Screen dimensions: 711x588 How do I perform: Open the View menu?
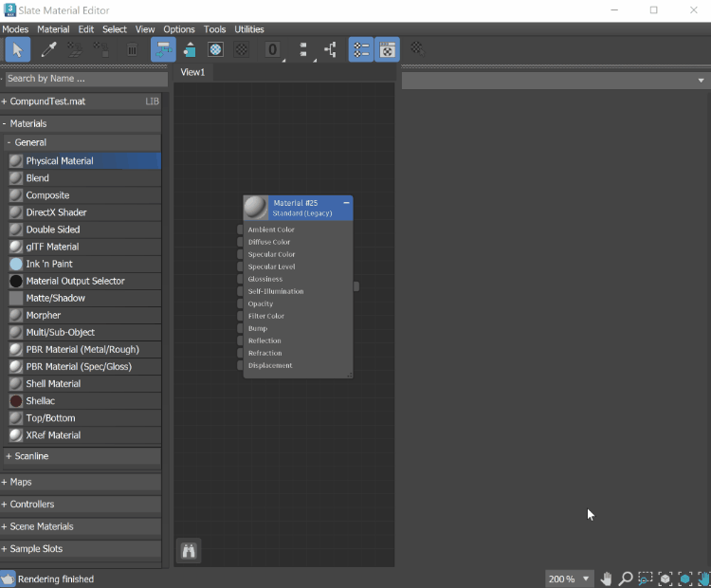click(x=145, y=29)
